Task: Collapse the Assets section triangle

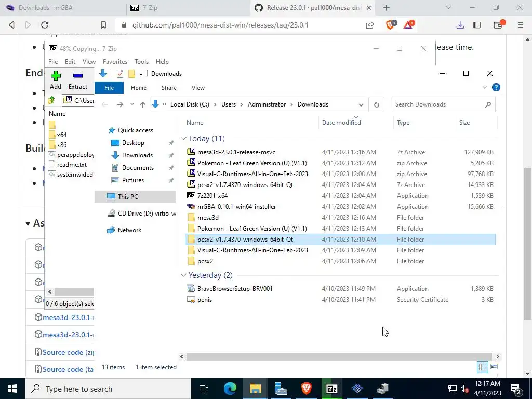Action: [x=28, y=223]
